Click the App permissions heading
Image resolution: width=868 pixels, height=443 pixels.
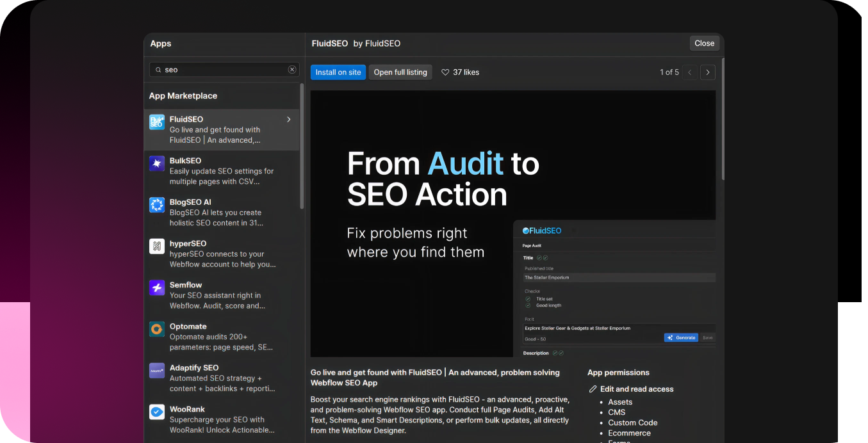tap(618, 373)
